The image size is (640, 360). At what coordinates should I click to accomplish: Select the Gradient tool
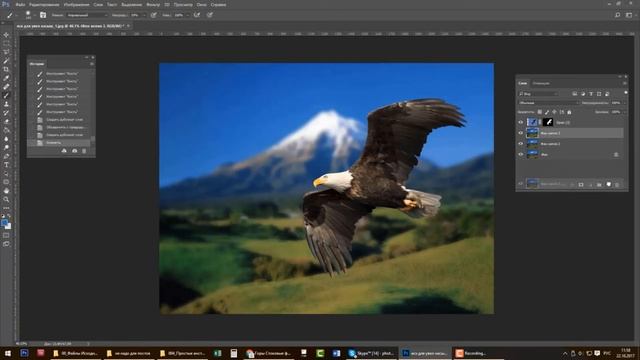6,130
